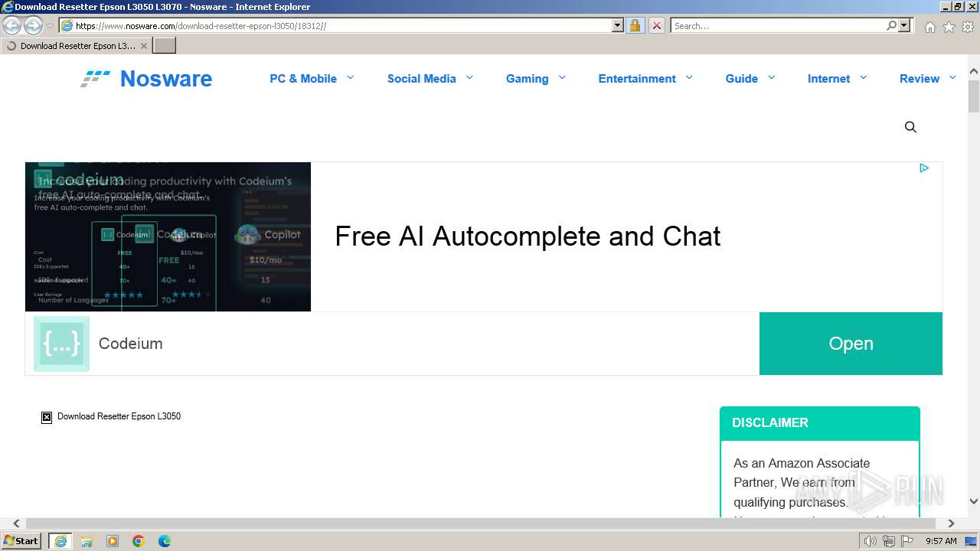This screenshot has width=980, height=551.
Task: Open the Gaming menu
Action: tap(527, 78)
